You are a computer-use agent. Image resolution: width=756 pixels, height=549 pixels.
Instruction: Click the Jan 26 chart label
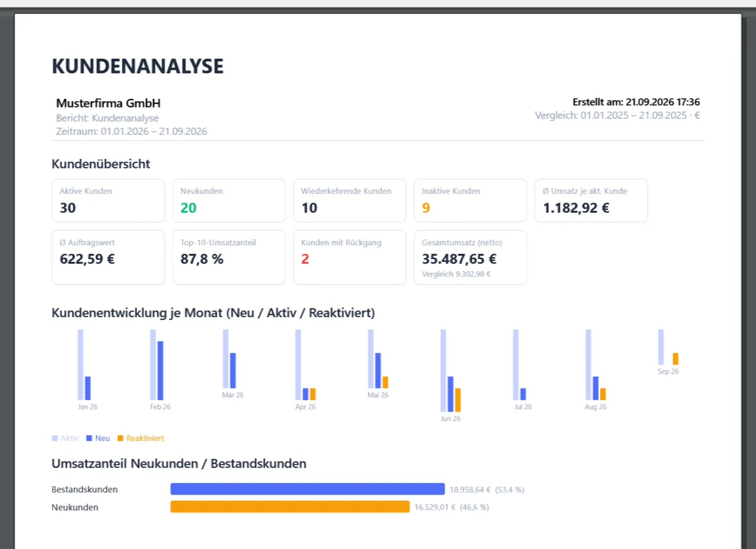click(x=88, y=407)
